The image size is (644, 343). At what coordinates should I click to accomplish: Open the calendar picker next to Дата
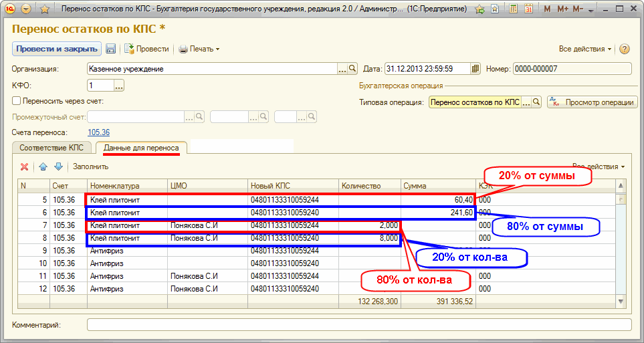pos(475,68)
